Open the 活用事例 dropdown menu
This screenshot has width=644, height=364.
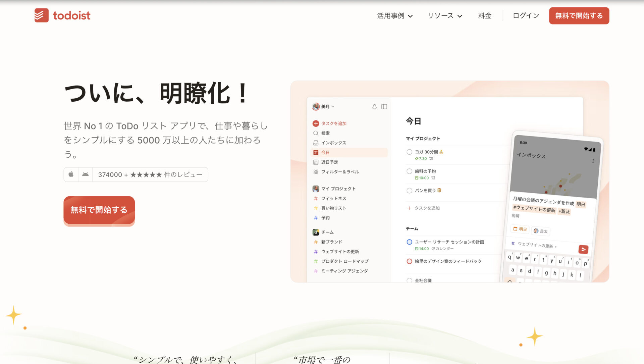pos(395,15)
